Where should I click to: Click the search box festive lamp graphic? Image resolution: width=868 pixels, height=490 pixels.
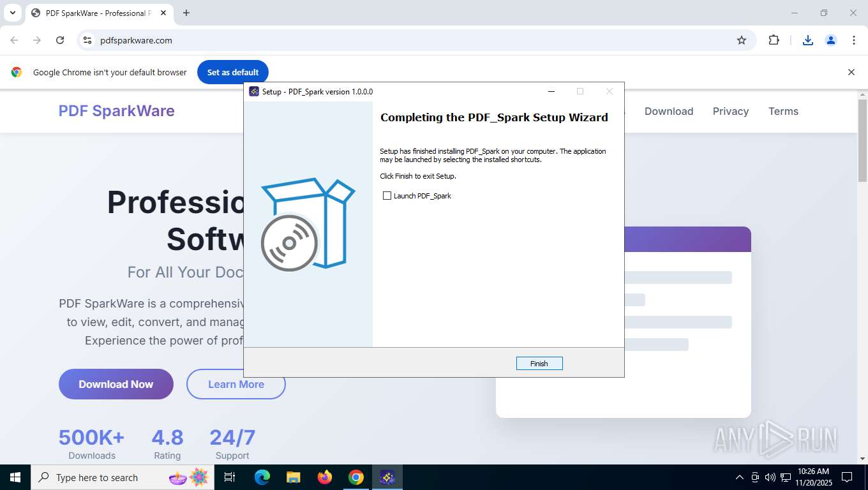click(189, 477)
